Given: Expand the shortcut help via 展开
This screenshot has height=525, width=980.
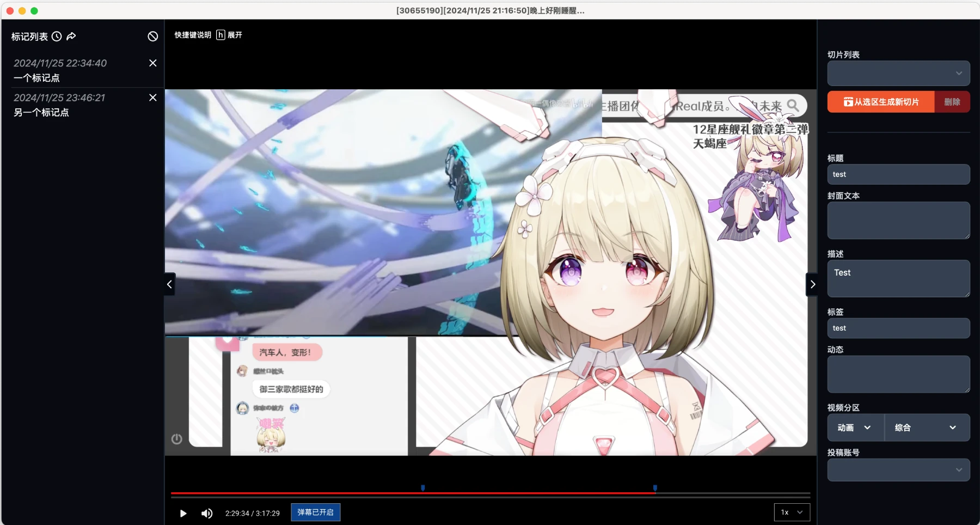Looking at the screenshot, I should 235,34.
